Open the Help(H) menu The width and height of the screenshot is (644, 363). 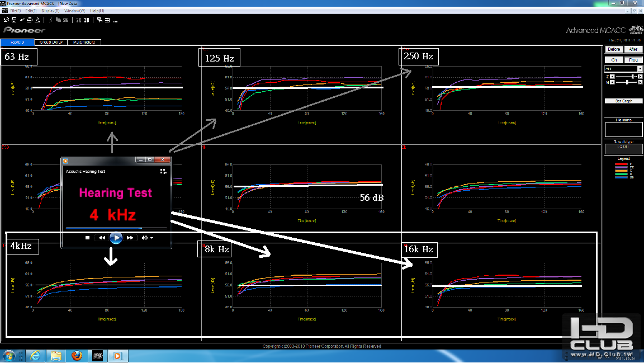pos(97,11)
